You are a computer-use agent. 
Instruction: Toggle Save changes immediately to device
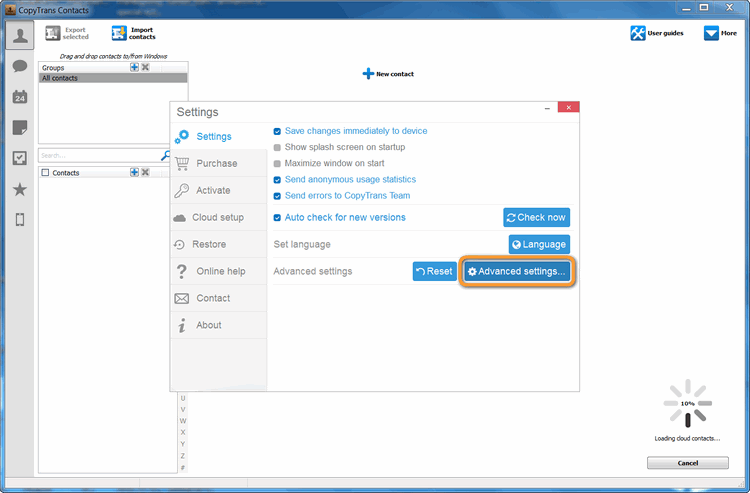[x=277, y=131]
